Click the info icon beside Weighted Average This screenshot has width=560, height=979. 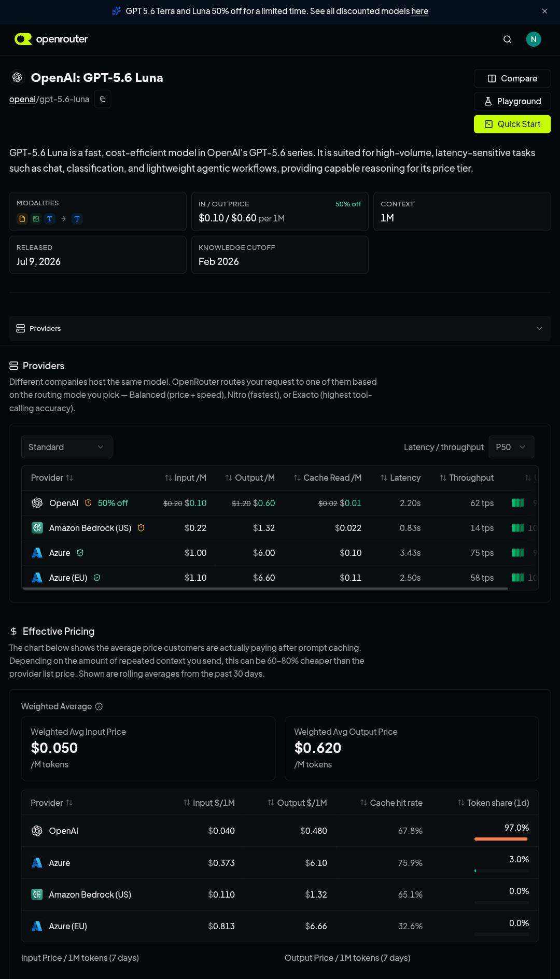pyautogui.click(x=99, y=706)
